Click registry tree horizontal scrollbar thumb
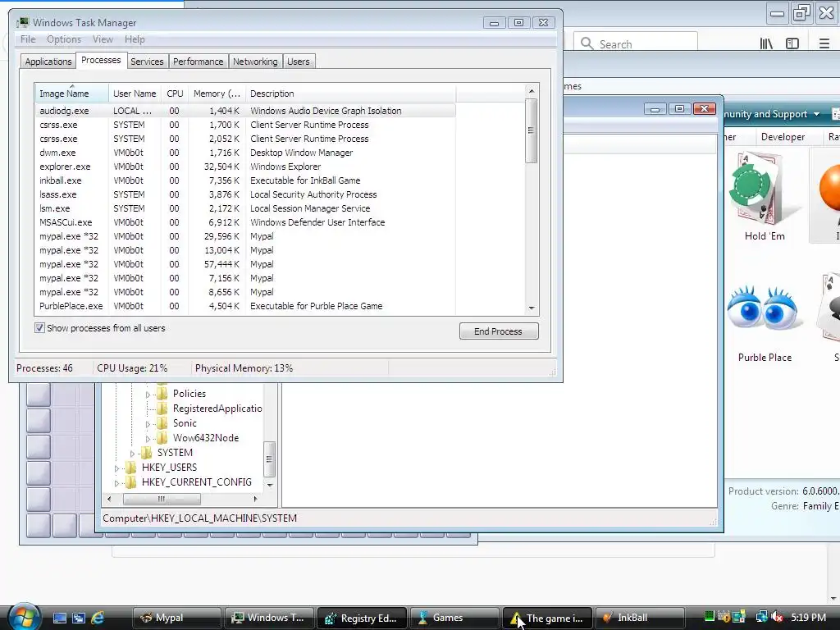 click(x=162, y=499)
